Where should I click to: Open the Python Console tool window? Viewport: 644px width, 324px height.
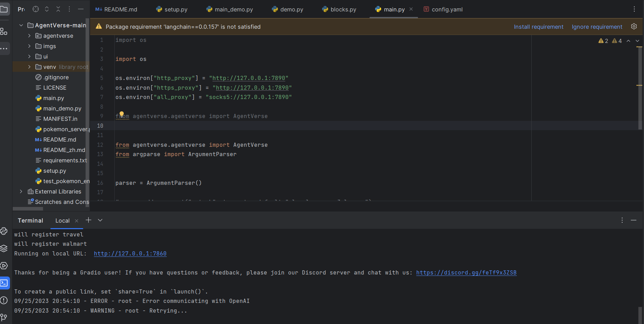[4, 231]
